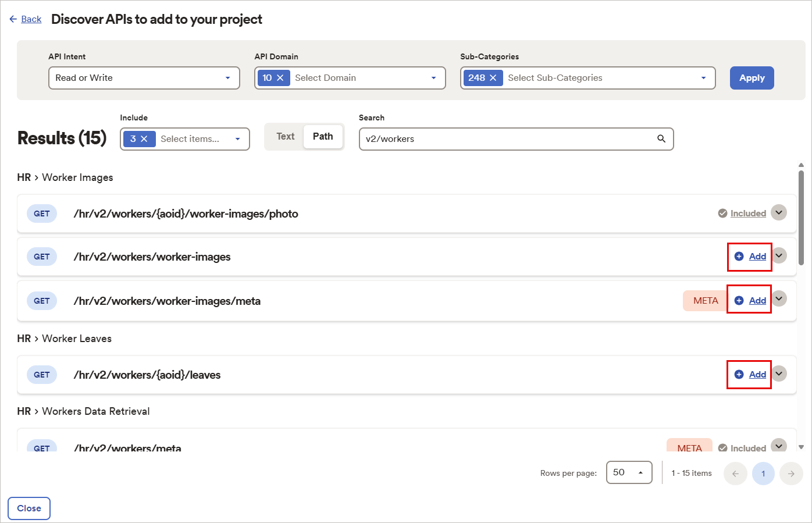This screenshot has height=523, width=812.
Task: Go to previous results page arrow
Action: click(735, 474)
